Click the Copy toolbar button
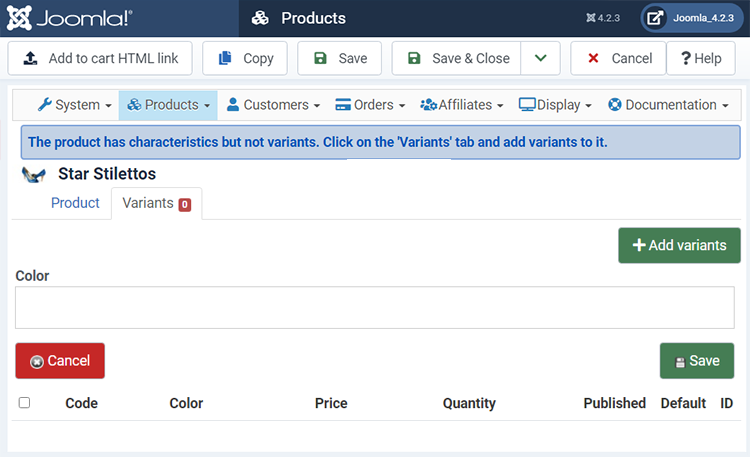The height and width of the screenshot is (458, 750). tap(245, 58)
